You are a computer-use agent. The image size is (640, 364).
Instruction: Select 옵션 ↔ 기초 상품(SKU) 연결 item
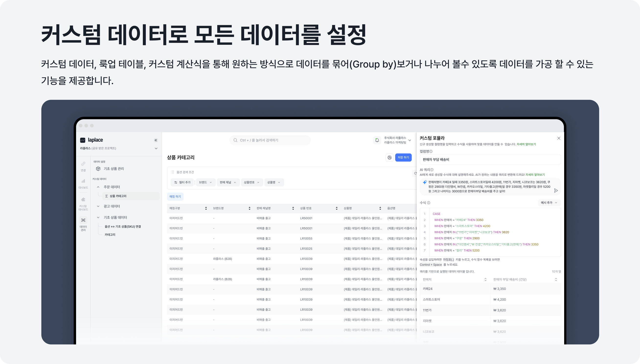tap(123, 227)
